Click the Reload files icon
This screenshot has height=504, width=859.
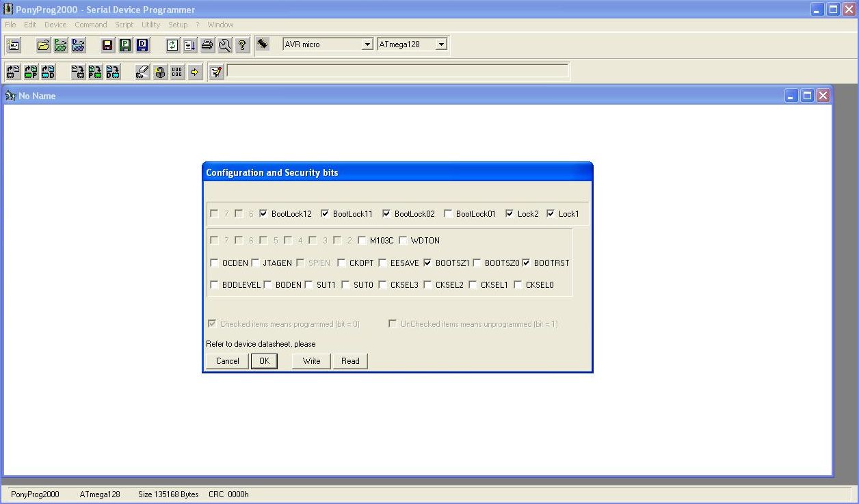click(172, 45)
